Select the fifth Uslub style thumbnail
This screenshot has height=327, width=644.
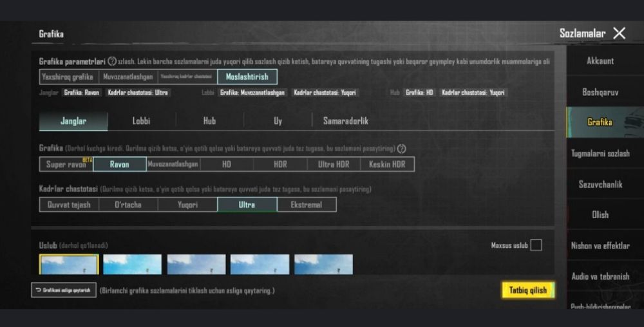coord(324,264)
